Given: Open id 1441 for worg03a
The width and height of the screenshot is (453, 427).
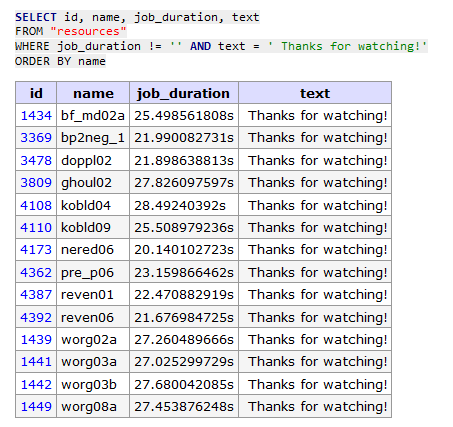Looking at the screenshot, I should [x=36, y=362].
